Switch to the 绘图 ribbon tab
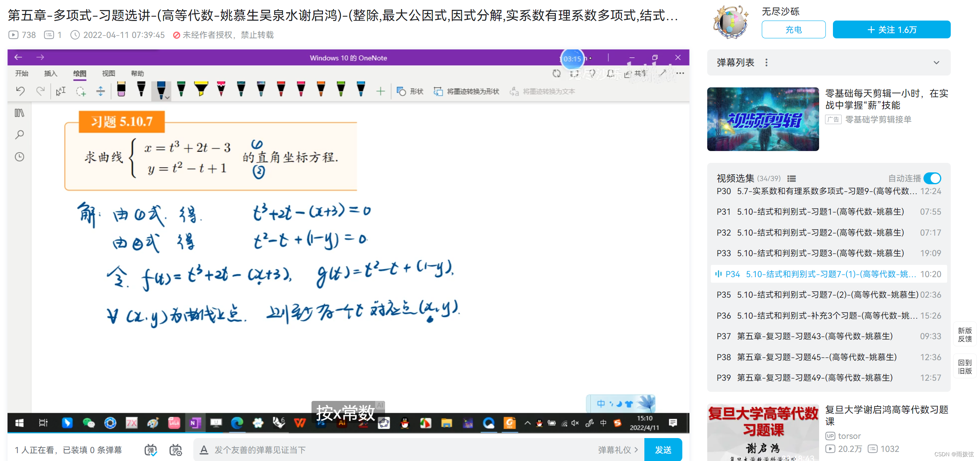This screenshot has height=461, width=980. [79, 74]
